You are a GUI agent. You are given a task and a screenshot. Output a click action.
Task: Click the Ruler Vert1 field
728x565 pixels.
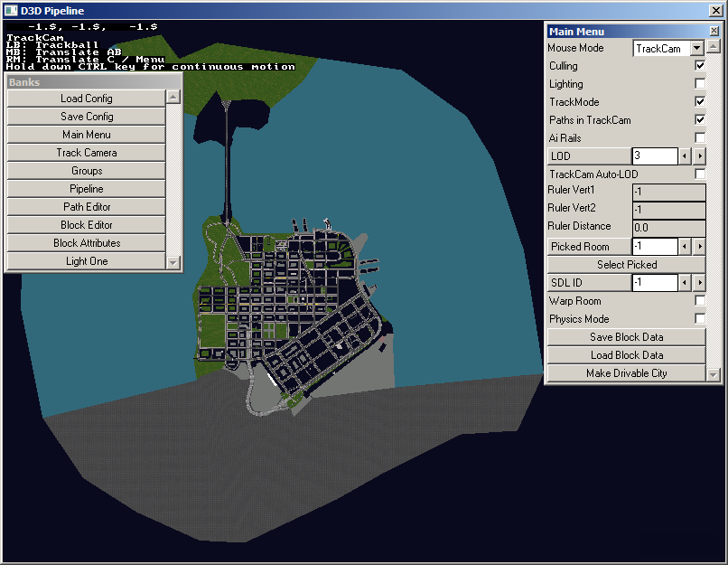coord(669,192)
